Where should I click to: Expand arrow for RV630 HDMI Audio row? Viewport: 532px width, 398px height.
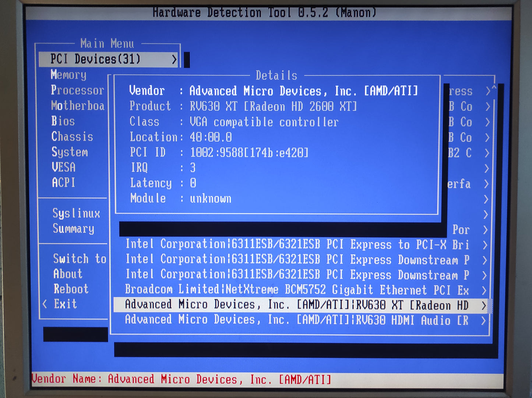point(483,321)
